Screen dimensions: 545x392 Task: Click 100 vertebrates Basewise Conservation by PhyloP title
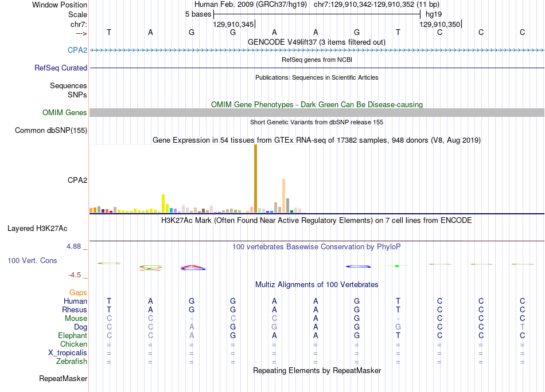317,246
